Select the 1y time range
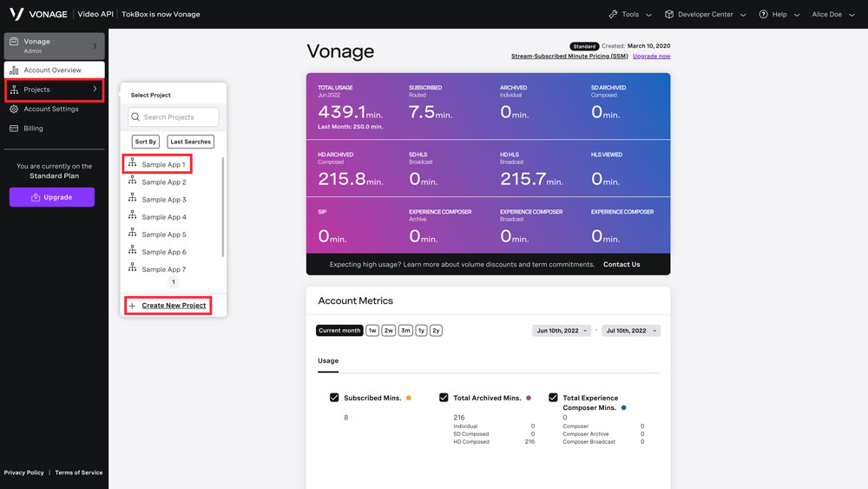The height and width of the screenshot is (489, 868). 421,331
